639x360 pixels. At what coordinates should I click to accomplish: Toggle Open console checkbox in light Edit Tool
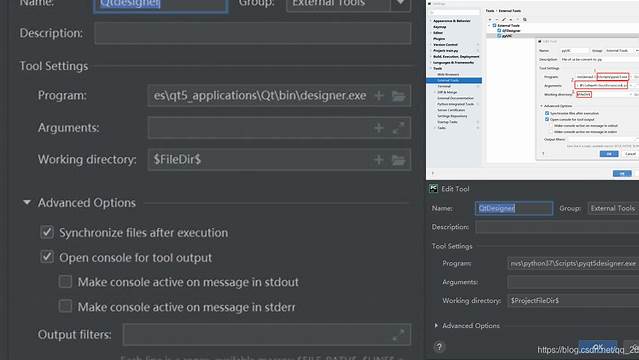coord(547,119)
